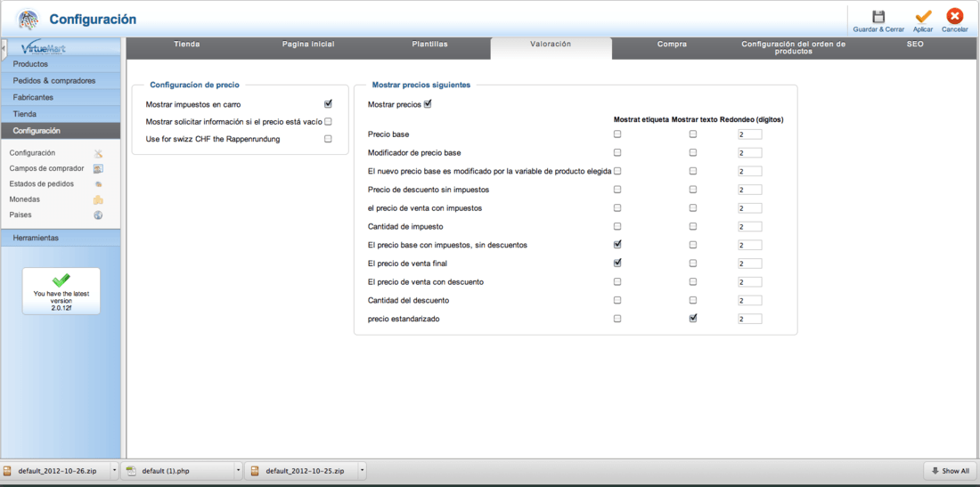Check Modificador de precio base etiqueta checkbox
Image resolution: width=980 pixels, height=487 pixels.
617,152
